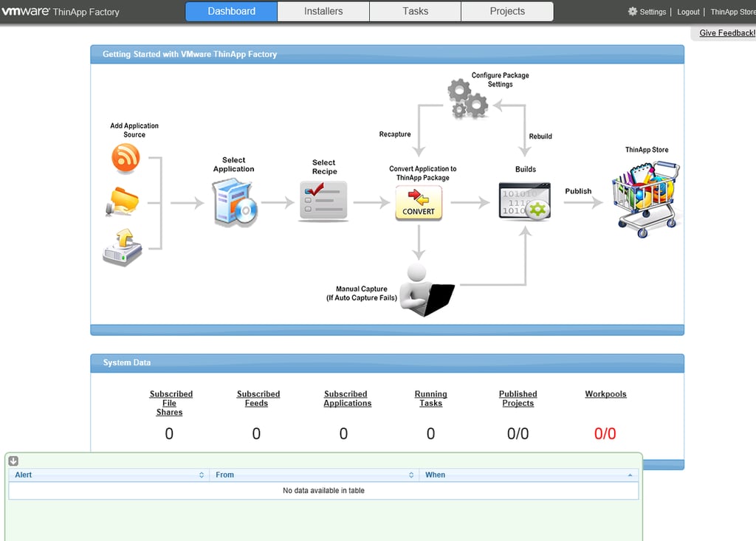Open the Running Tasks link
The height and width of the screenshot is (541, 756).
pos(430,399)
